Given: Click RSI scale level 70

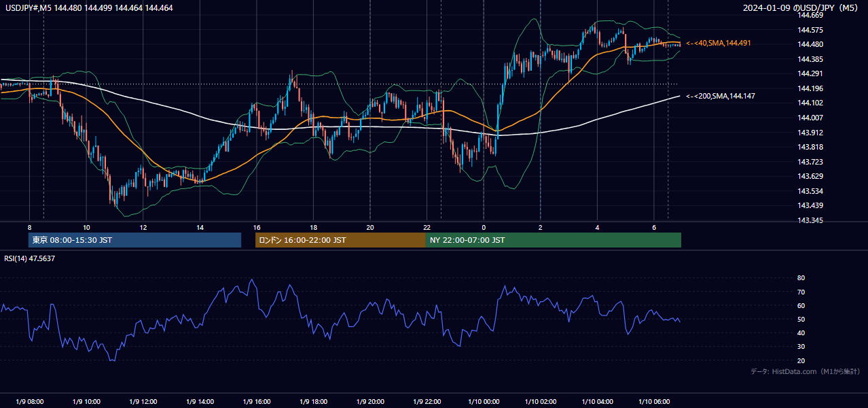Looking at the screenshot, I should (801, 292).
